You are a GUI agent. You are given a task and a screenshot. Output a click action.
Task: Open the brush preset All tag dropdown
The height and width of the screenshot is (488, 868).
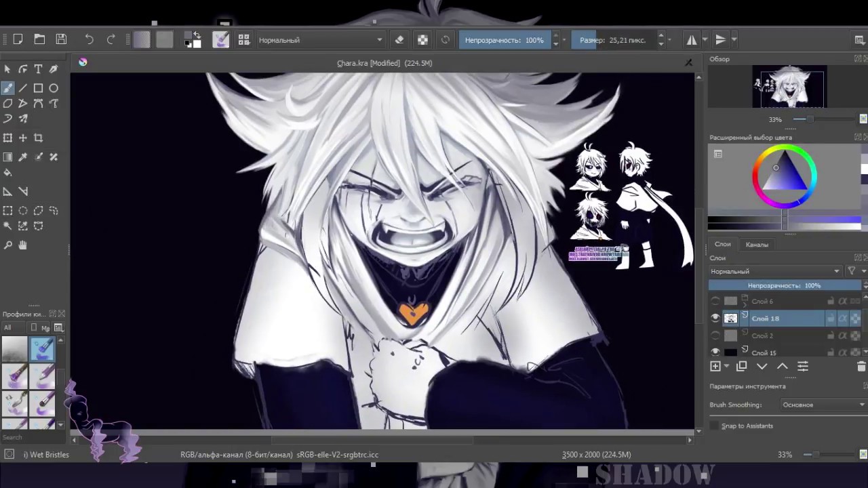click(x=14, y=328)
